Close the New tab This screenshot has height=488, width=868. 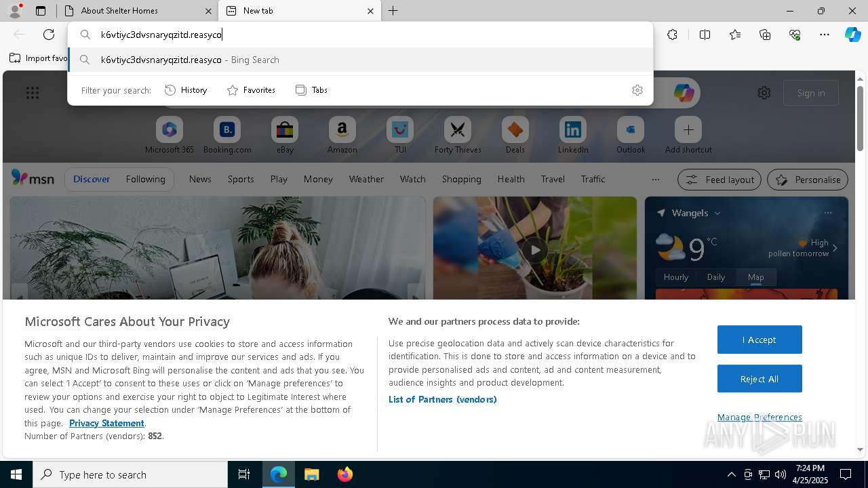(x=370, y=11)
